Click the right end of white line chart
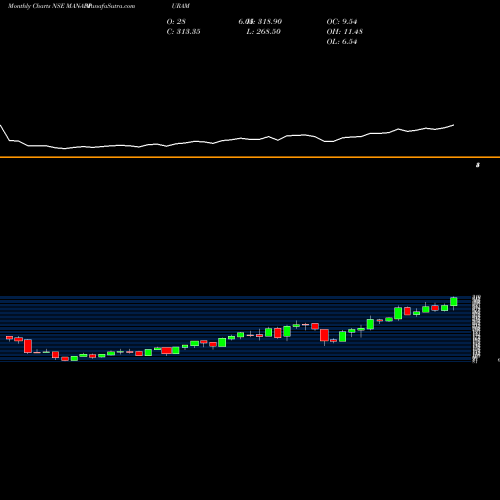This screenshot has height=500, width=500. [453, 125]
